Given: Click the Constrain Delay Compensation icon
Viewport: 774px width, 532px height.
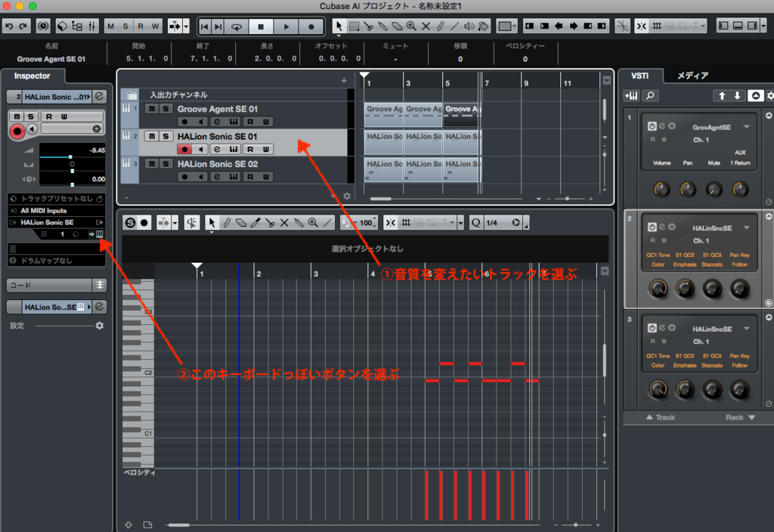Looking at the screenshot, I should pos(43,26).
